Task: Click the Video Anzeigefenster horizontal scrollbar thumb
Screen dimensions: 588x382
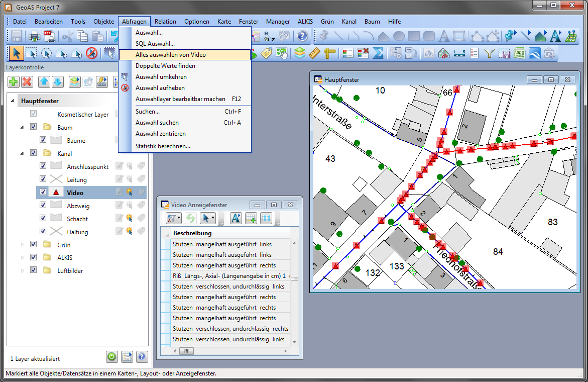Action: [x=186, y=351]
